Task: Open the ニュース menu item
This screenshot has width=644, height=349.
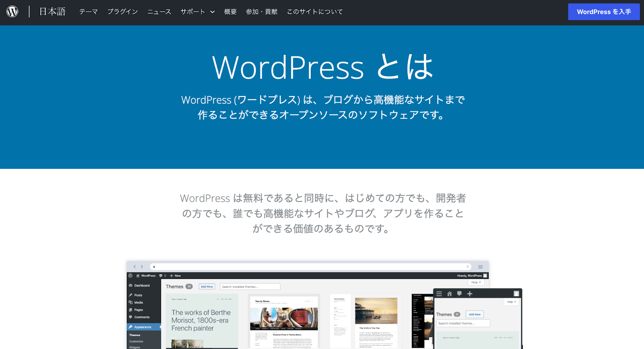Action: [159, 12]
